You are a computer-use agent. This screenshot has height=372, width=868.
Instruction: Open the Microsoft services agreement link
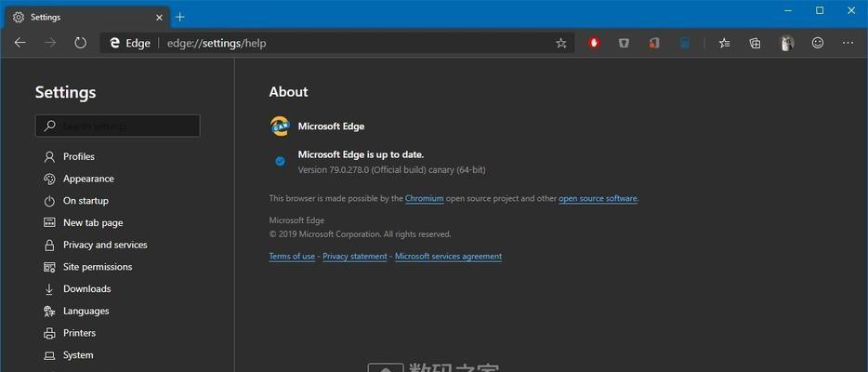point(448,257)
